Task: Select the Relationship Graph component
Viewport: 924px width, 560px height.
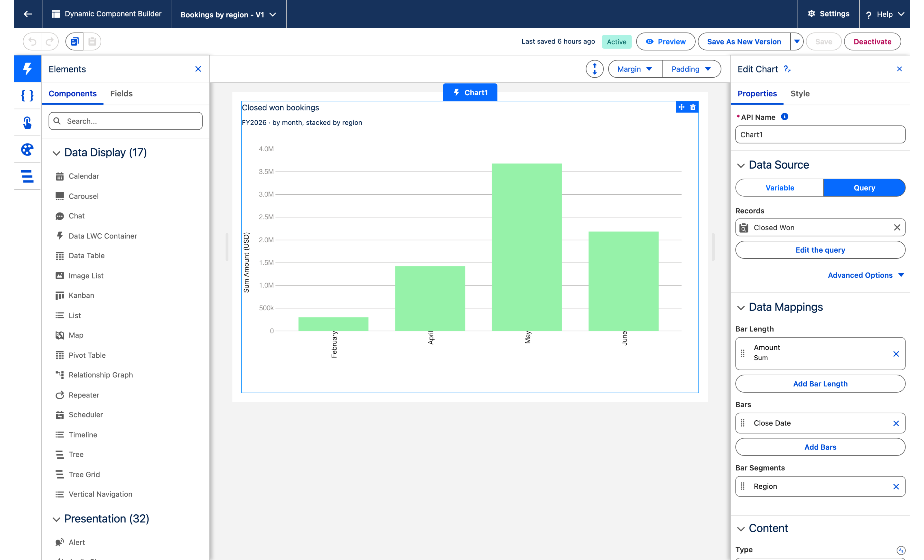Action: (94, 375)
